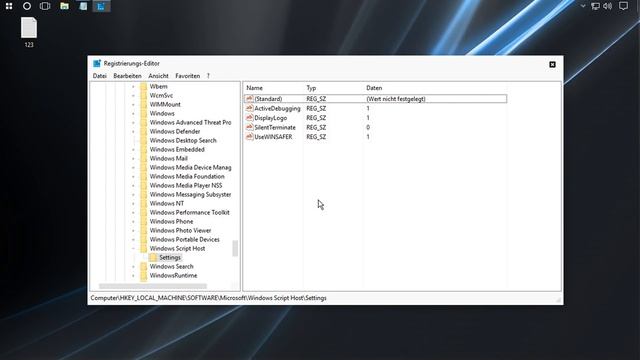Click the Windows Mail folder icon
This screenshot has height=360, width=640.
[143, 158]
